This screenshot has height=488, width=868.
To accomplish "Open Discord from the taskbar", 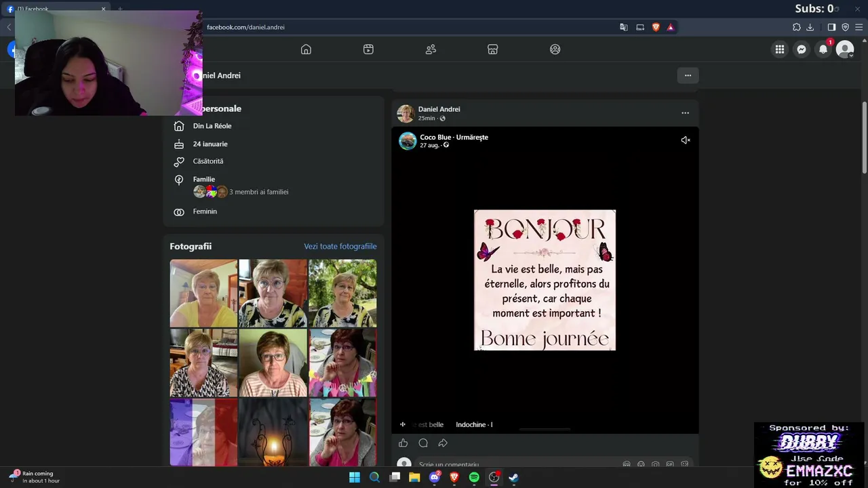I will coord(435,477).
